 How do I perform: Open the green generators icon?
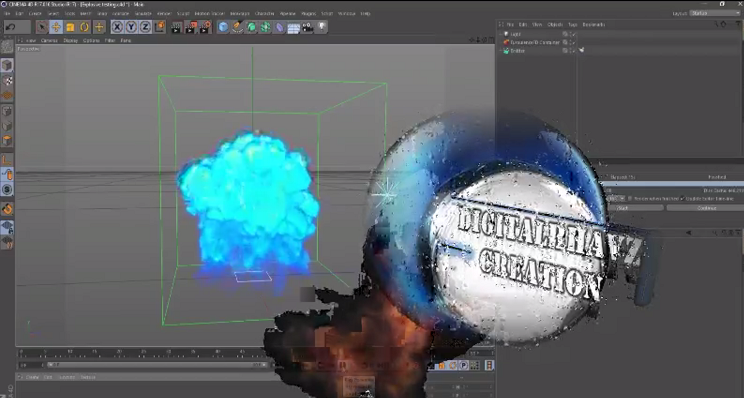(x=251, y=27)
